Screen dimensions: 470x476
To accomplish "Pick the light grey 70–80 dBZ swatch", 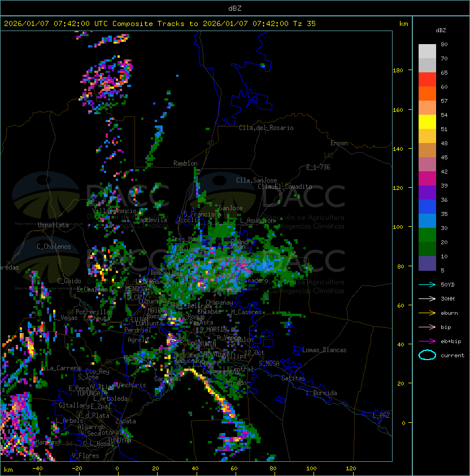I will pyautogui.click(x=427, y=51).
